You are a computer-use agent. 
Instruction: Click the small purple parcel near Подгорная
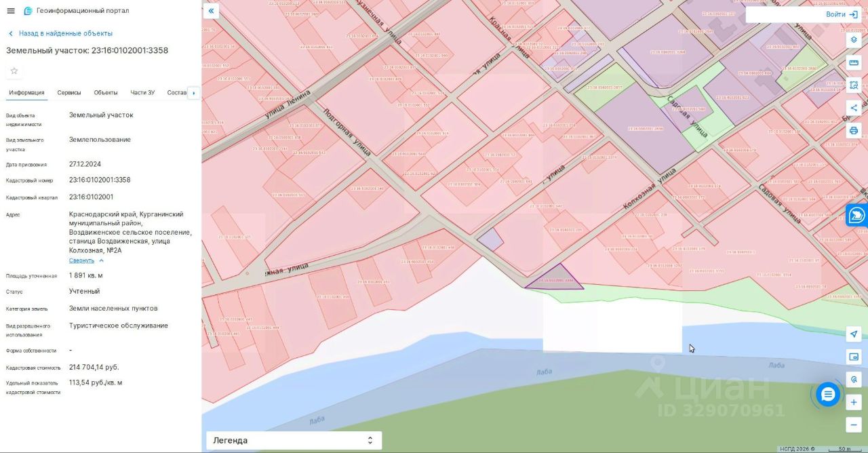tap(490, 239)
